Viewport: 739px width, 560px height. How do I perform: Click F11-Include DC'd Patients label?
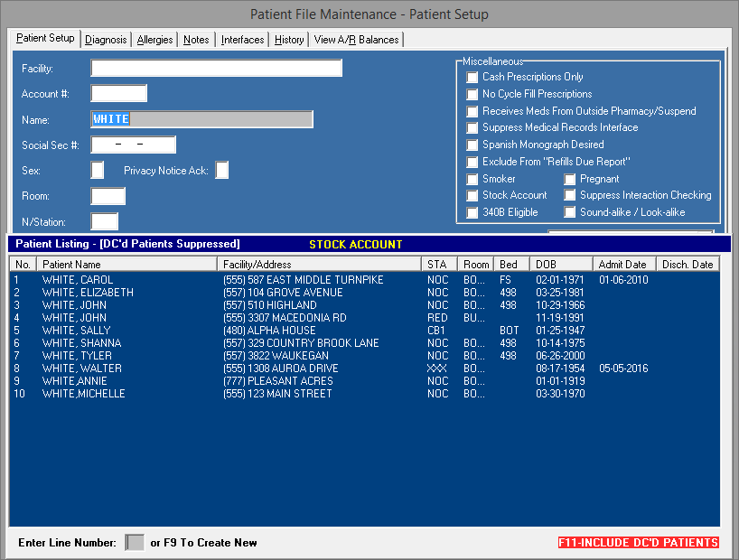point(638,543)
